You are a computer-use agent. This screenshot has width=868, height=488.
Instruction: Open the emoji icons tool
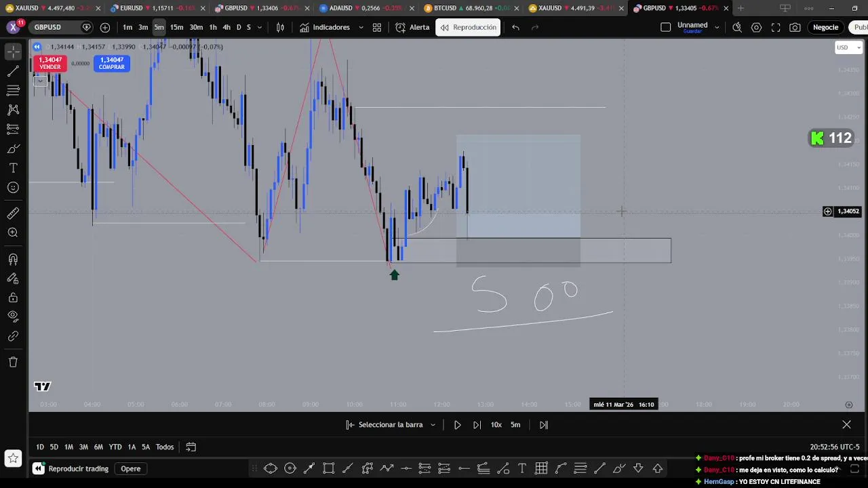13,187
